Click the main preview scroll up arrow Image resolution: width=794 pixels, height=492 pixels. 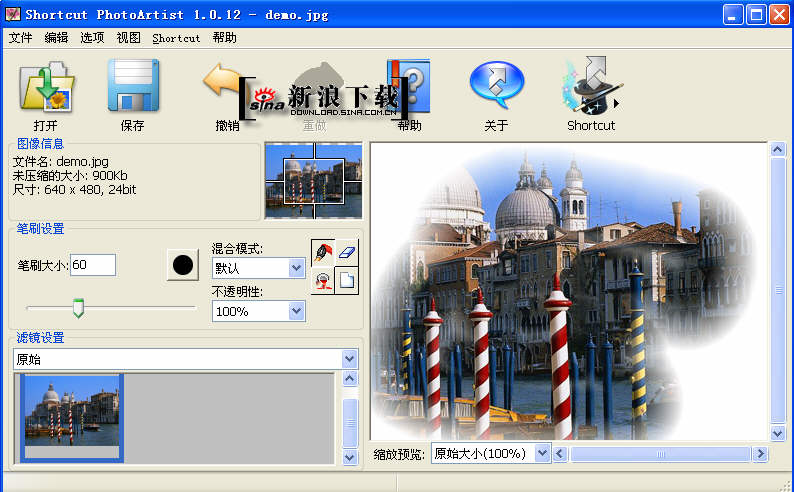[778, 149]
